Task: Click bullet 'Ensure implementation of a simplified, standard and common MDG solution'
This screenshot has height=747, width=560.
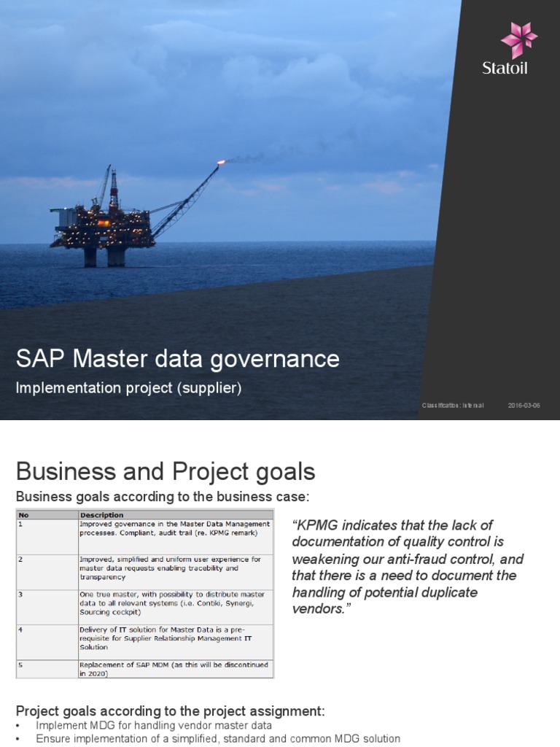Action: coord(218,739)
